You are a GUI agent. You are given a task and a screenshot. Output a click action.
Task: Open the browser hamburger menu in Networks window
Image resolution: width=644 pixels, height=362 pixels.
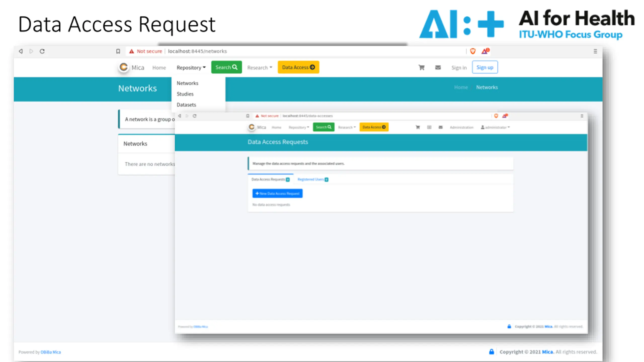595,51
